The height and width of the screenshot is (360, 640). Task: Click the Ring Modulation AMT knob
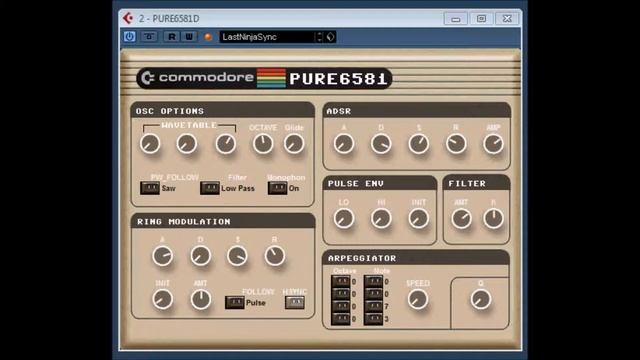click(200, 299)
